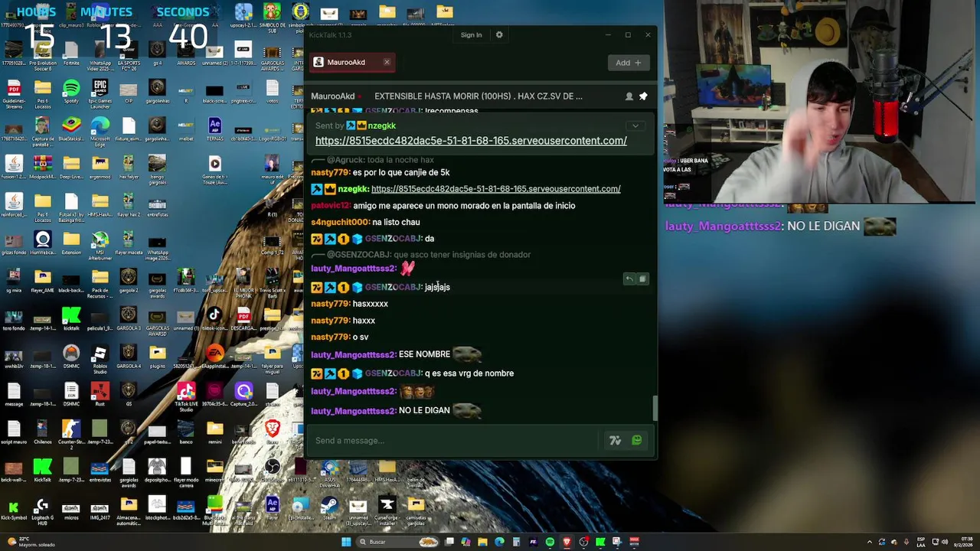Viewport: 980px width, 551px height.
Task: Select Guidelines-Streams PDF desktop file
Action: click(x=14, y=94)
